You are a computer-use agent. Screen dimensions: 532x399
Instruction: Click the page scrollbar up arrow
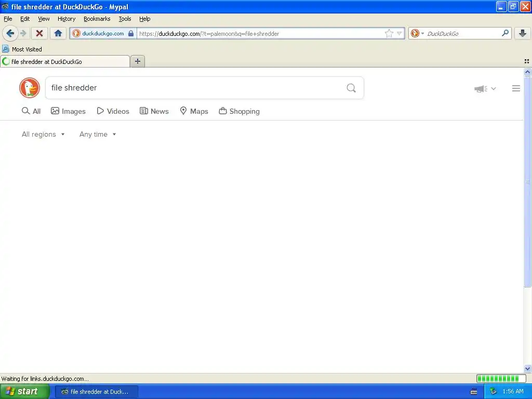pyautogui.click(x=527, y=72)
